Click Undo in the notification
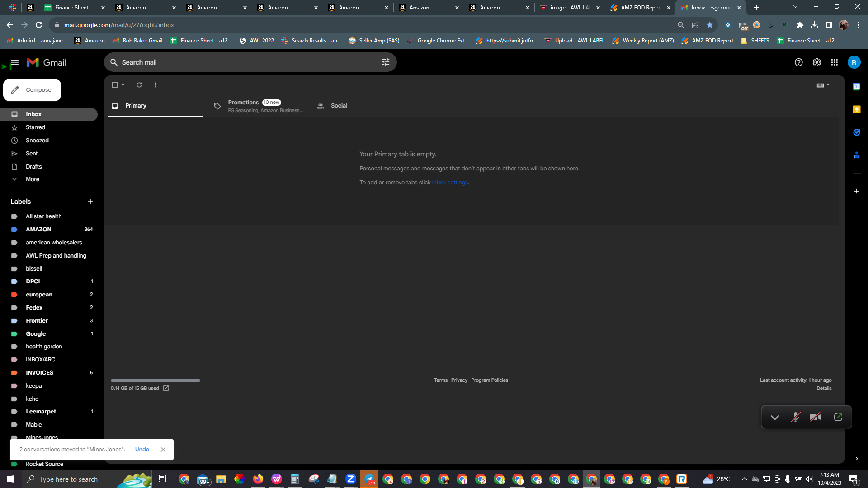Image resolution: width=868 pixels, height=488 pixels. (142, 450)
